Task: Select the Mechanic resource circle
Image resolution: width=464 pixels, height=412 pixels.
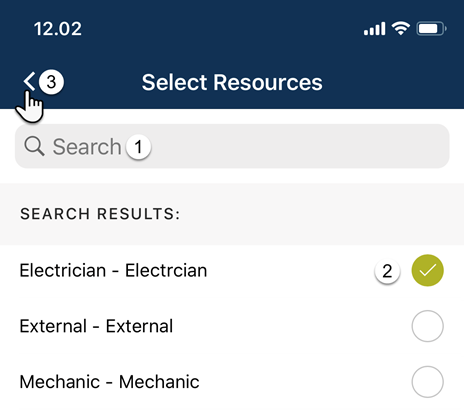Action: pyautogui.click(x=428, y=382)
